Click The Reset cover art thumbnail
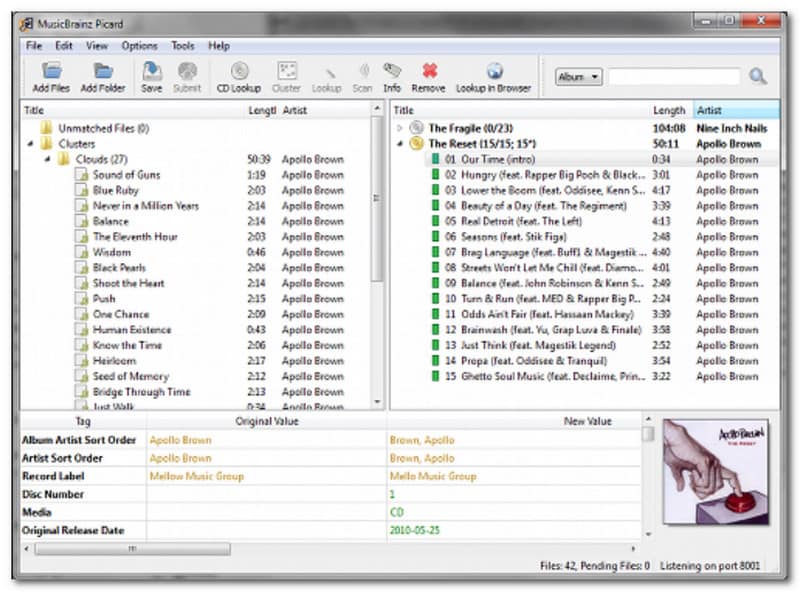This screenshot has width=800, height=592. click(715, 472)
